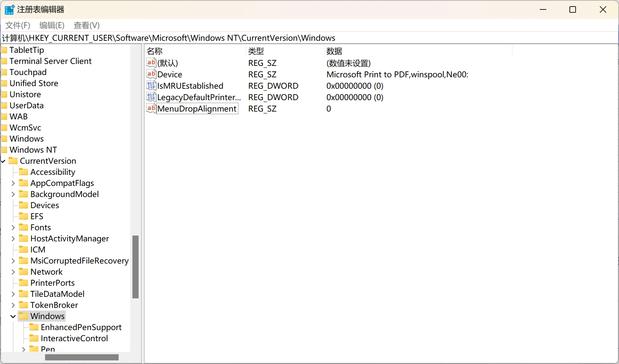Open the 文件(F) menu
The width and height of the screenshot is (619, 364).
pos(18,25)
